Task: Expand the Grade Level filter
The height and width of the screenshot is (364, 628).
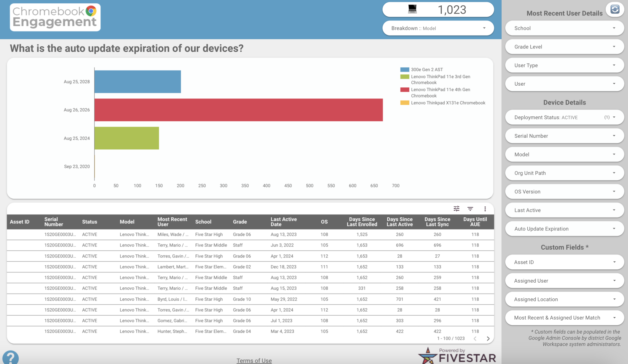Action: (x=565, y=47)
